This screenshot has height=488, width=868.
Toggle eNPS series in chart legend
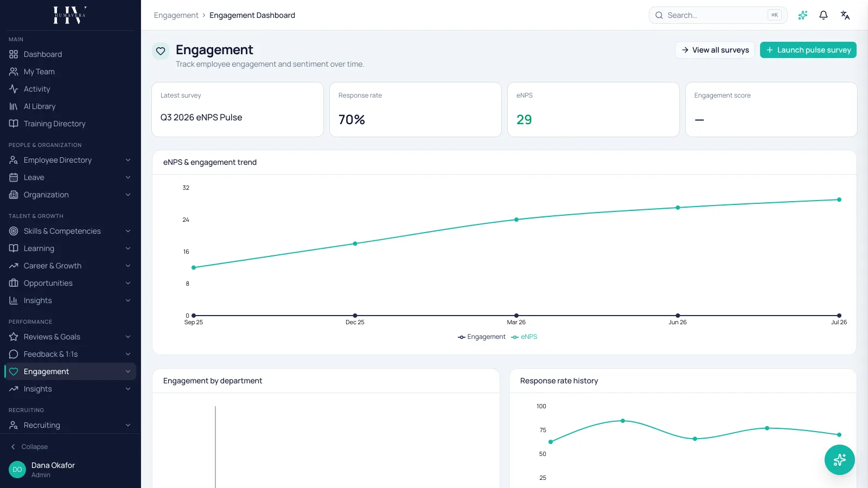point(524,337)
